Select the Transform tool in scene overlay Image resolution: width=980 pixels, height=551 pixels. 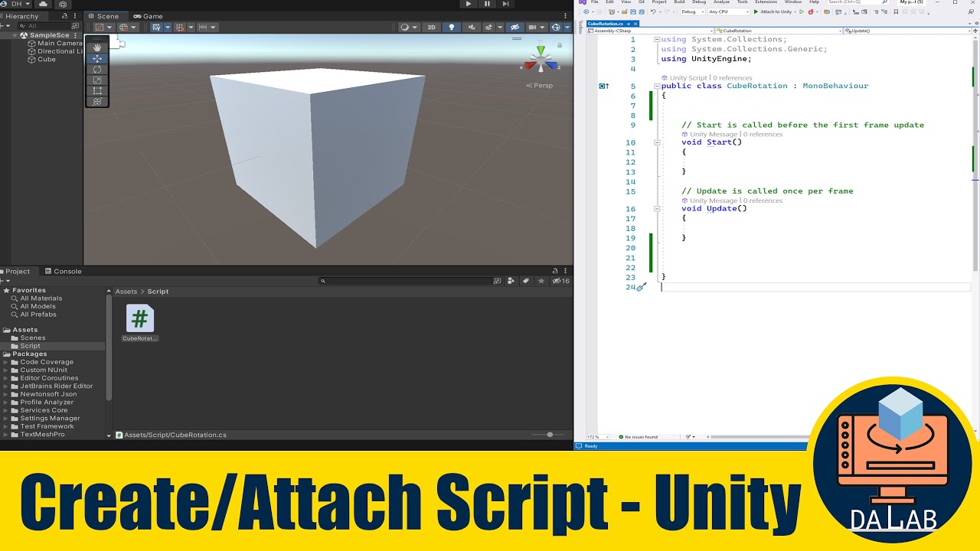(97, 101)
